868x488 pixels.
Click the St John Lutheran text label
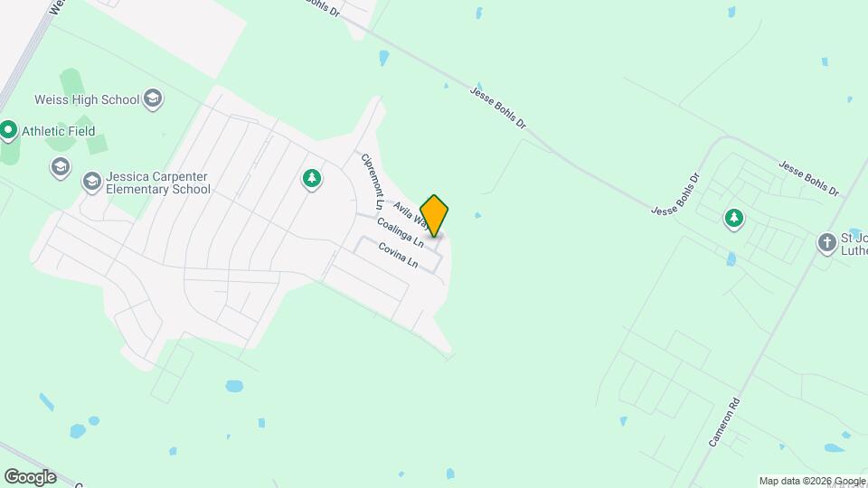pos(854,244)
